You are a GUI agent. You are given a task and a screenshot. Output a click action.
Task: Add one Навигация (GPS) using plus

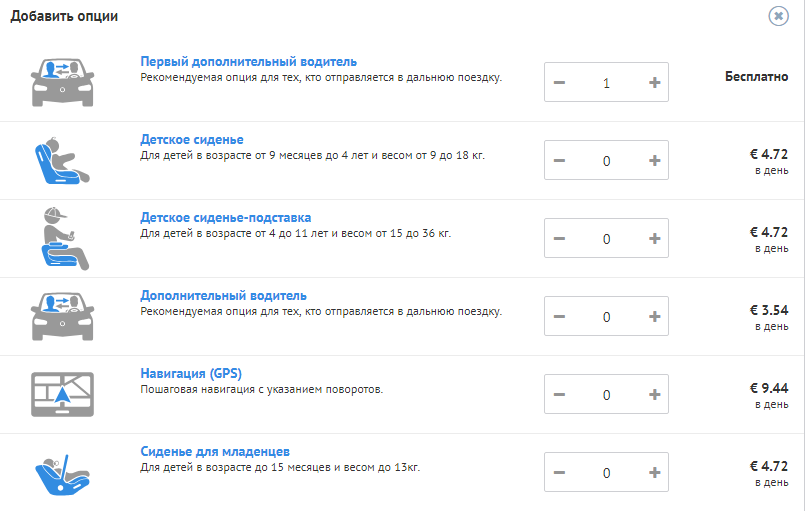point(654,394)
